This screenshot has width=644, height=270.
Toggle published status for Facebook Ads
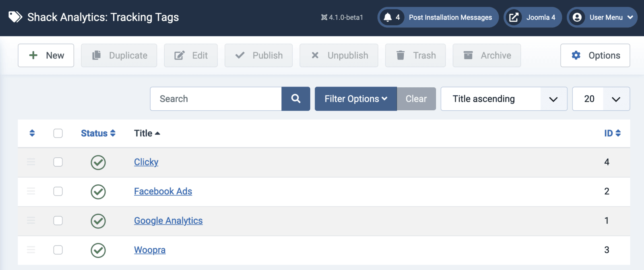pos(98,192)
